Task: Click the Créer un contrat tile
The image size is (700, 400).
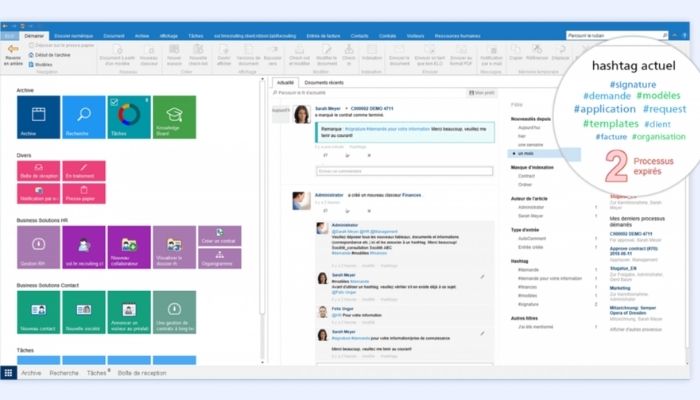Action: click(220, 236)
